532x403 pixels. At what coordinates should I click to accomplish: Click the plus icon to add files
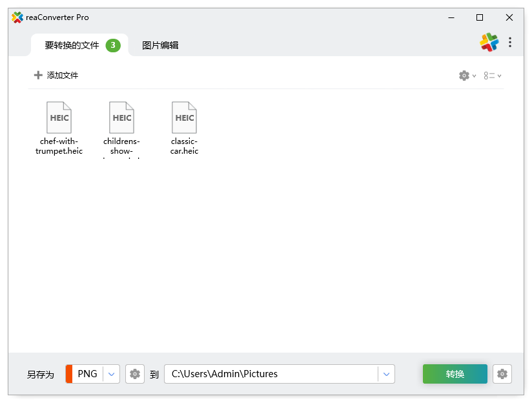pos(38,76)
